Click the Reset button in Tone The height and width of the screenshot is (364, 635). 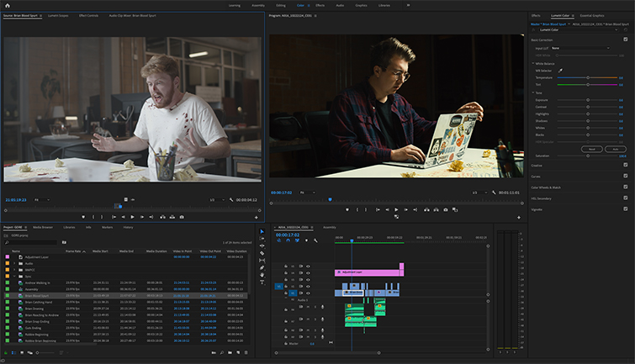[592, 149]
